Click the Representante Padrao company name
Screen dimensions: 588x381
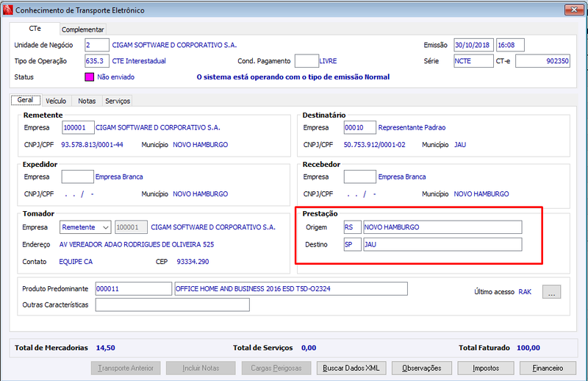412,128
